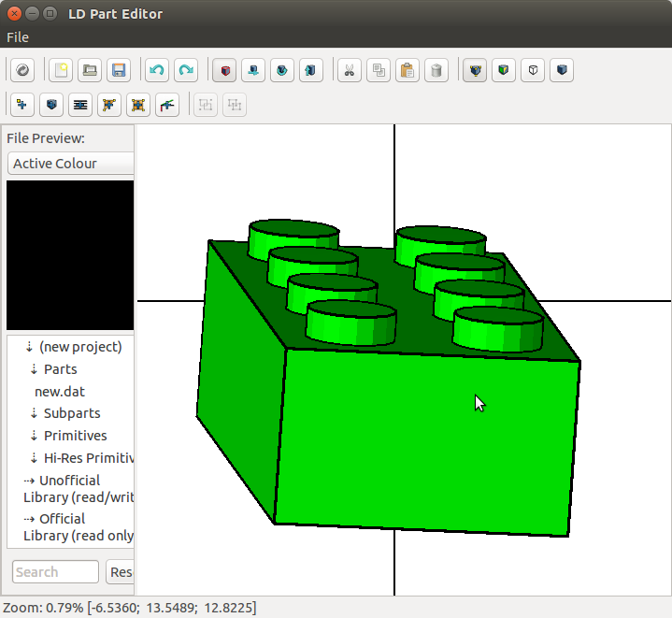672x618 pixels.
Task: Select new.dat in the project tree
Action: [x=60, y=392]
